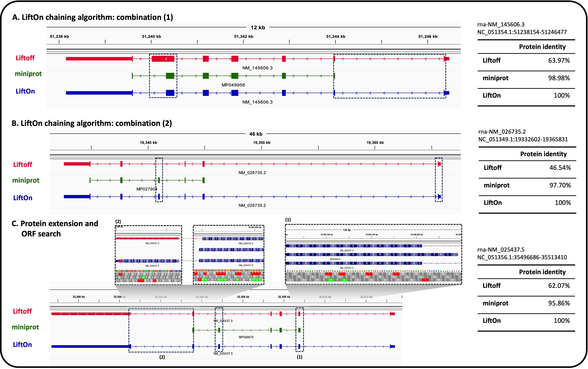Click the green miniprot track label in panel C
This screenshot has height=369, width=588.
tap(25, 327)
